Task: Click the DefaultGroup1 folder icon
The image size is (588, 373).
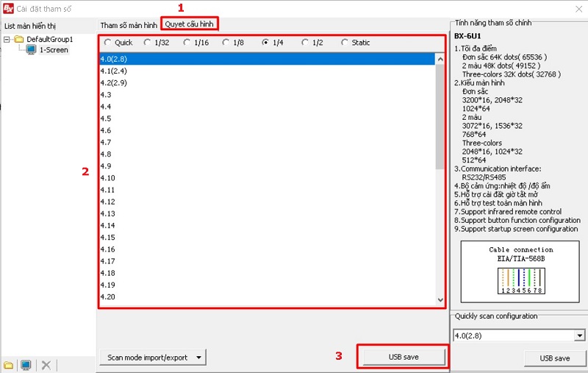Action: (x=19, y=39)
